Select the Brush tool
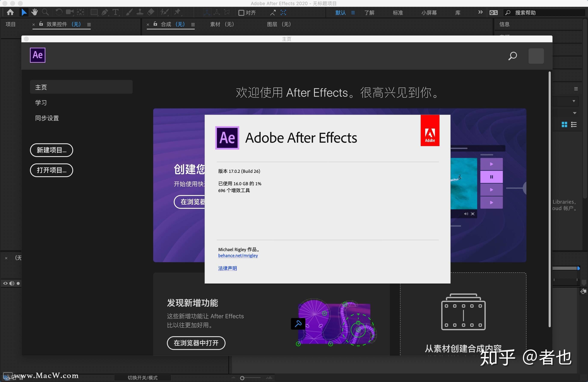Screen dimensions: 588x382 pos(129,12)
